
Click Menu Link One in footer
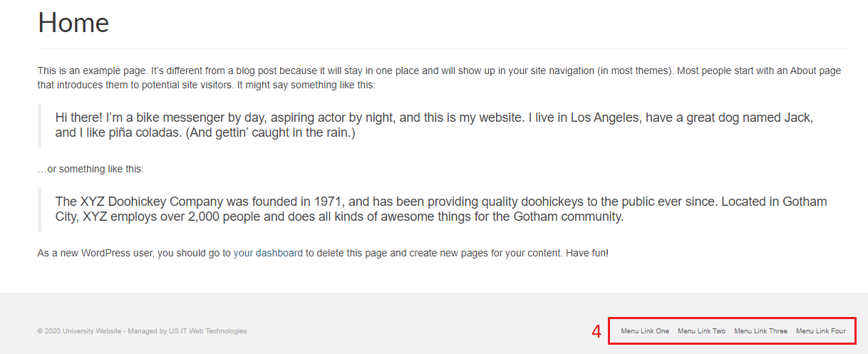[645, 331]
